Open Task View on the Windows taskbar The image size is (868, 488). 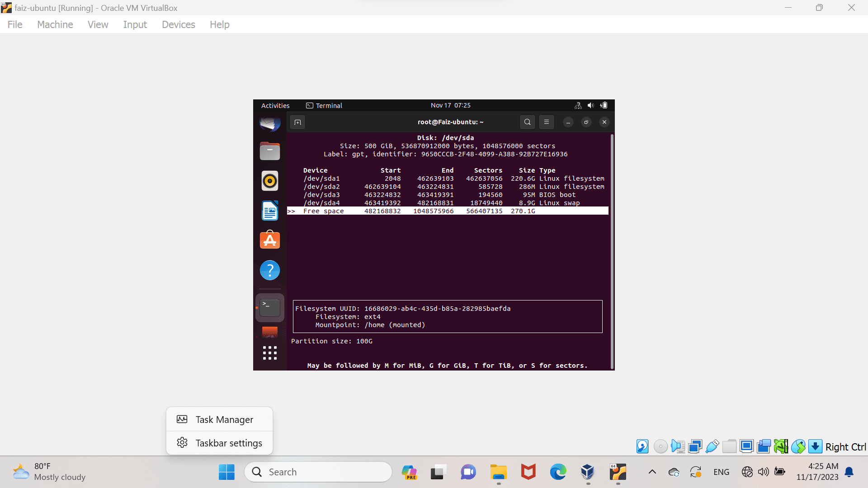click(439, 472)
